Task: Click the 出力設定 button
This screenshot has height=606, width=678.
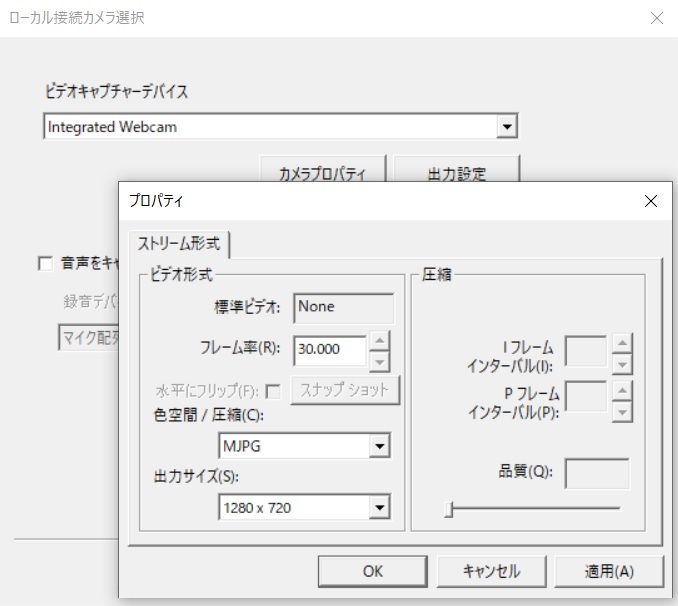Action: coord(456,169)
